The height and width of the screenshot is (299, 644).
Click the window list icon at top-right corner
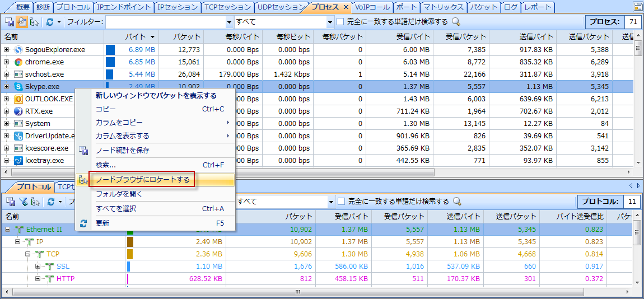pos(637,7)
